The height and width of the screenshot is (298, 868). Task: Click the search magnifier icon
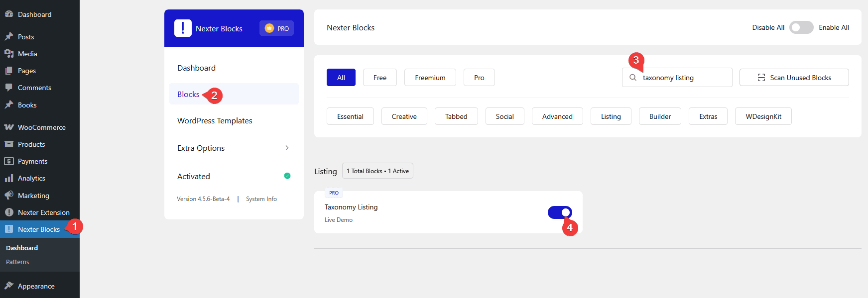633,78
